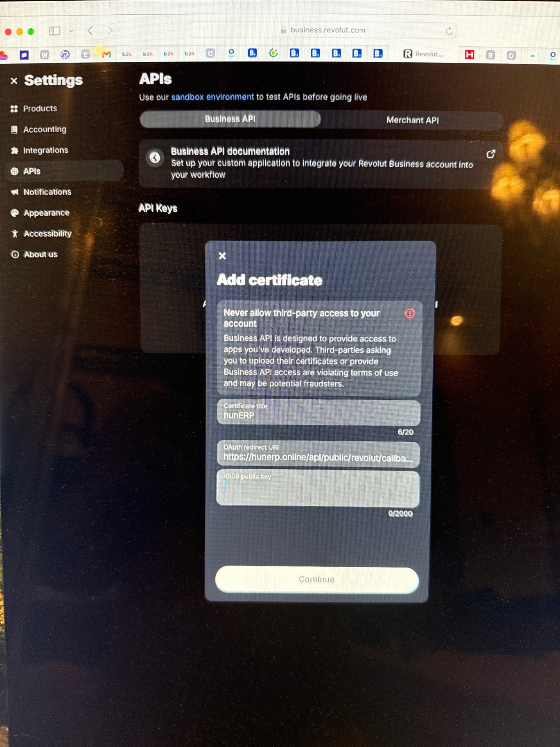Go back with the Safari back arrow

[90, 30]
